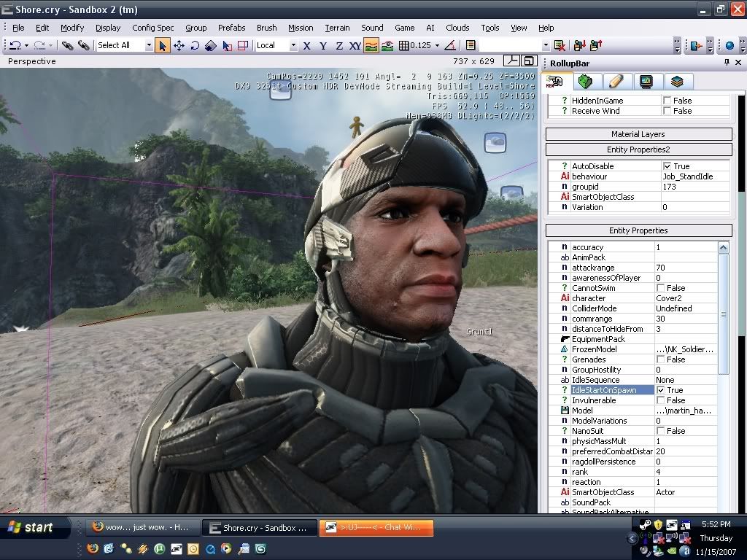Click the blue sphere toolbar icon
The width and height of the screenshot is (747, 560).
(x=729, y=46)
